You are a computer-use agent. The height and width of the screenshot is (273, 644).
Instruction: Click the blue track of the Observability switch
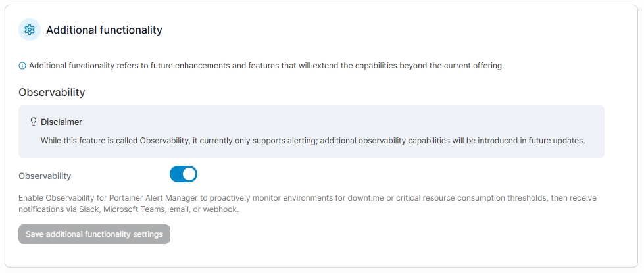tap(176, 174)
